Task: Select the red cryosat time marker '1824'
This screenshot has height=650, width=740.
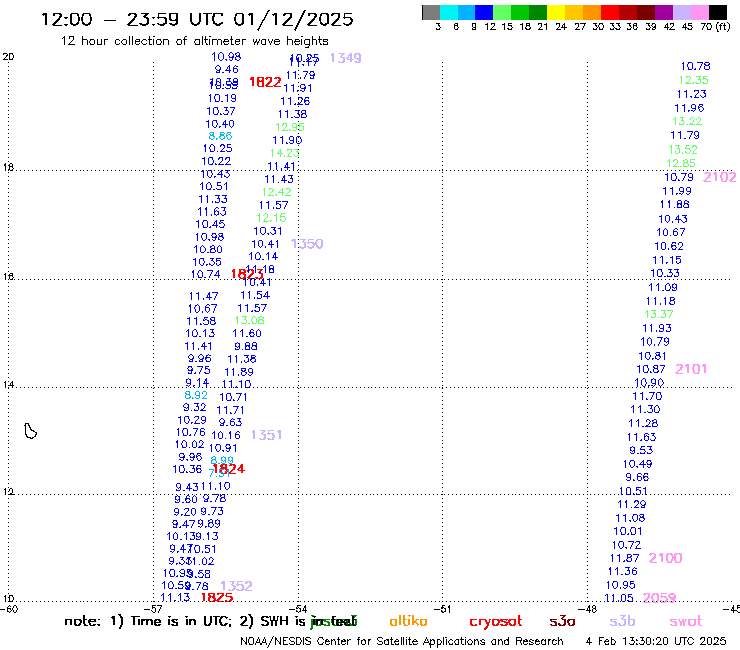Action: coord(229,469)
